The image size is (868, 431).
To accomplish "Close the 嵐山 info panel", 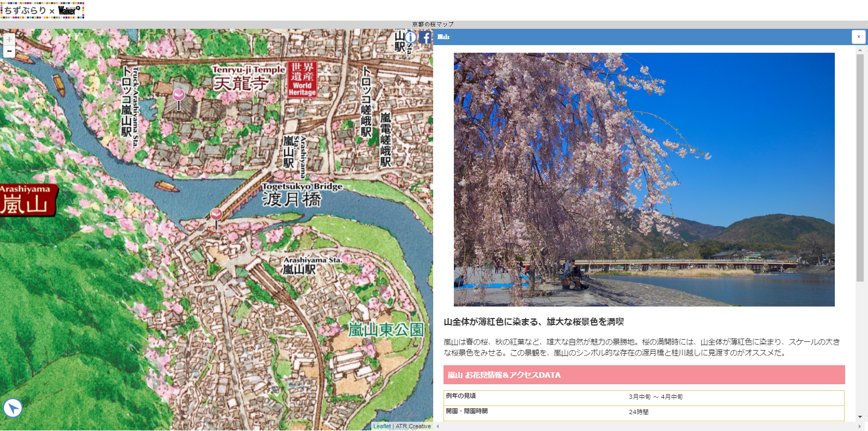I will 858,37.
